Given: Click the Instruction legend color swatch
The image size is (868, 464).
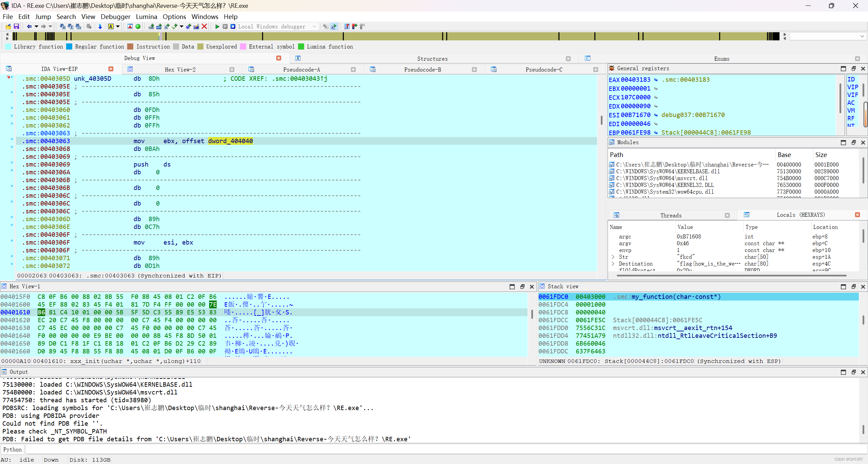Looking at the screenshot, I should [131, 46].
